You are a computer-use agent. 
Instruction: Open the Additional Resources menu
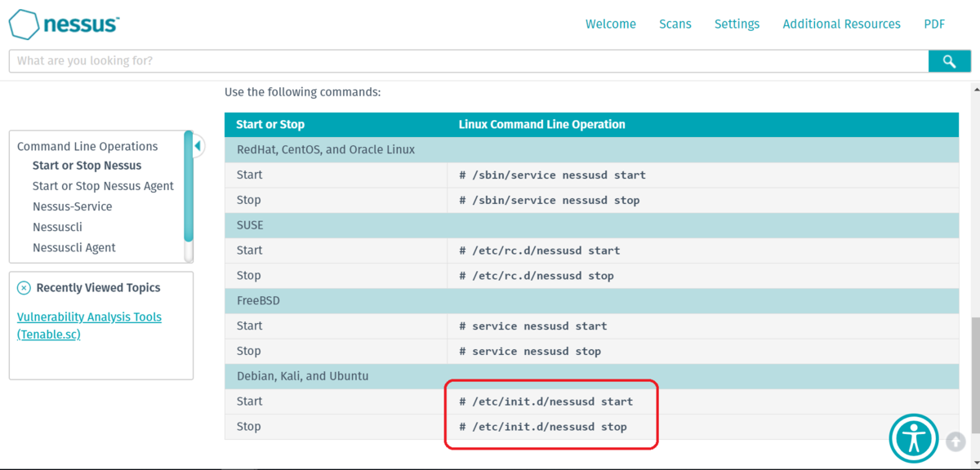[x=841, y=24]
